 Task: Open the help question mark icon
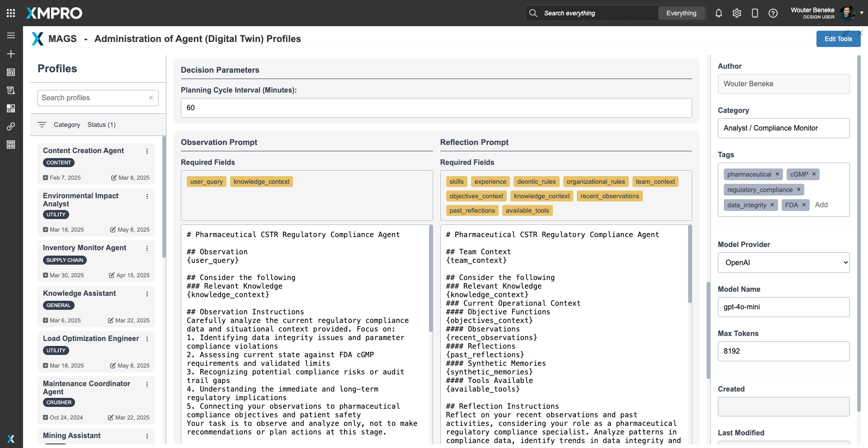[773, 13]
